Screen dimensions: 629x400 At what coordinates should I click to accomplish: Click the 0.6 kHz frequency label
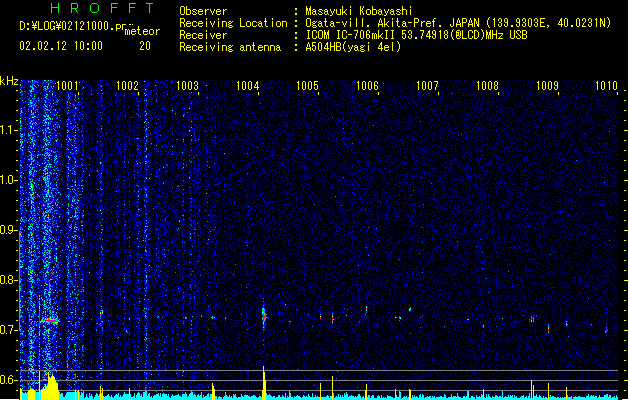tap(9, 380)
